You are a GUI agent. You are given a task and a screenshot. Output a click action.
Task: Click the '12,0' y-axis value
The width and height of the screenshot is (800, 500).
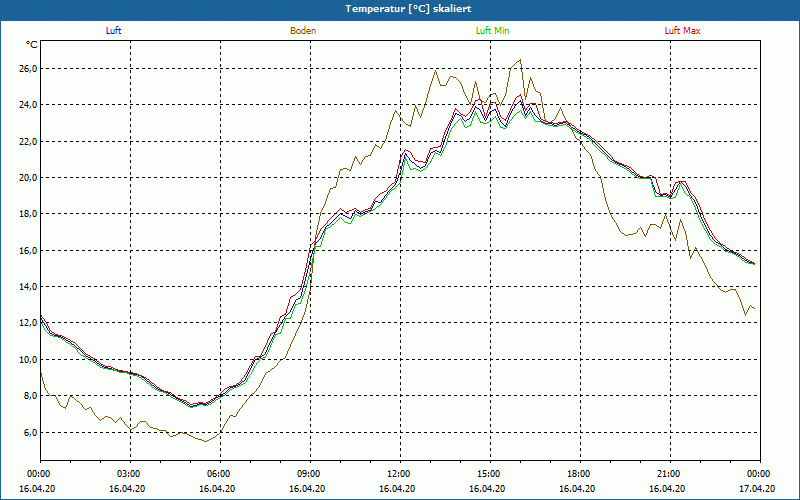28,323
